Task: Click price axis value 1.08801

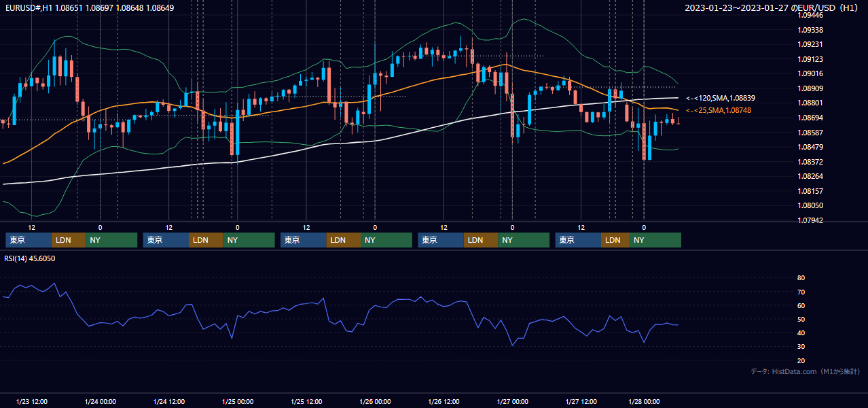Action: [x=810, y=103]
